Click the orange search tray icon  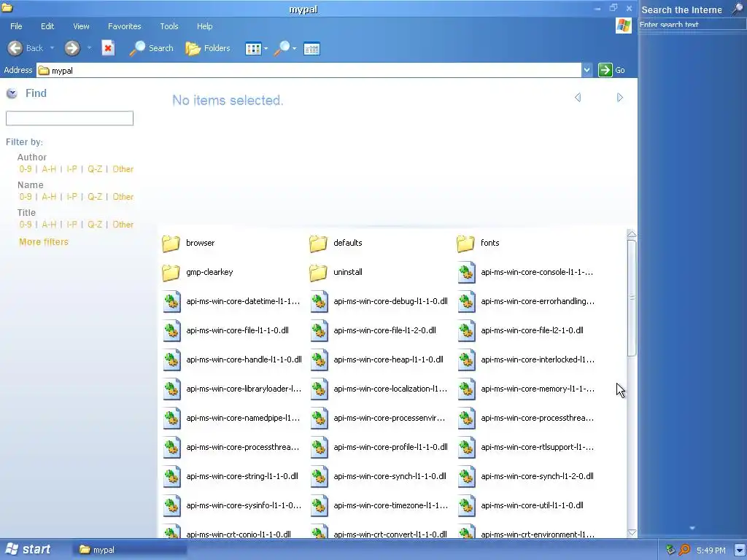pos(684,550)
